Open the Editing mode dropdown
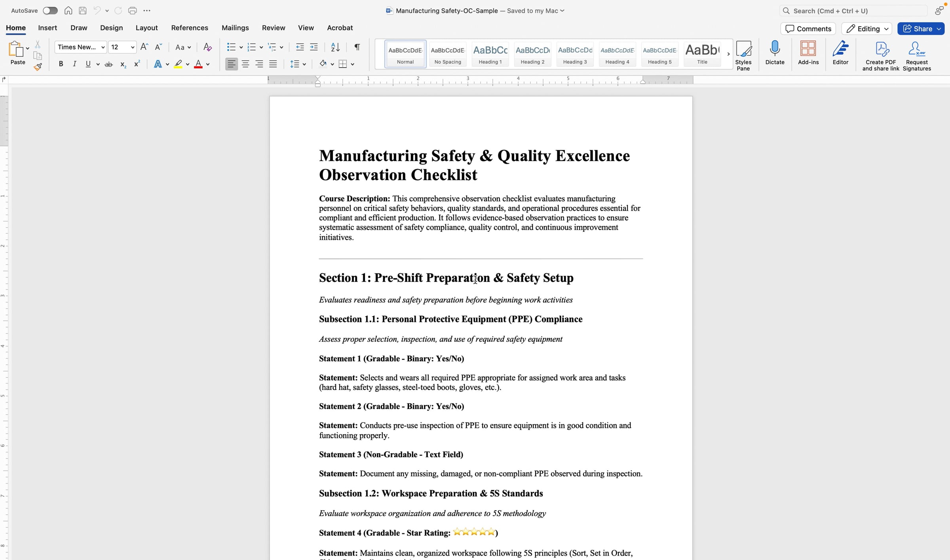 pyautogui.click(x=867, y=28)
